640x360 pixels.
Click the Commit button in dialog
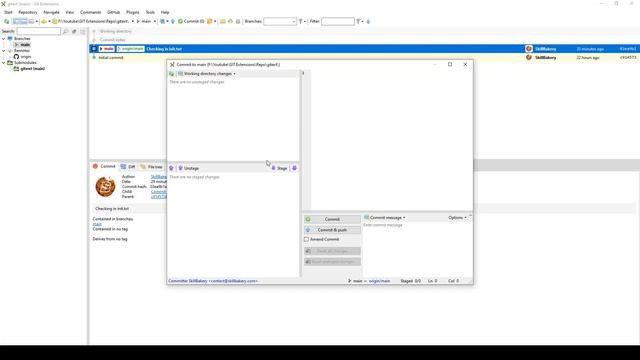click(x=332, y=219)
